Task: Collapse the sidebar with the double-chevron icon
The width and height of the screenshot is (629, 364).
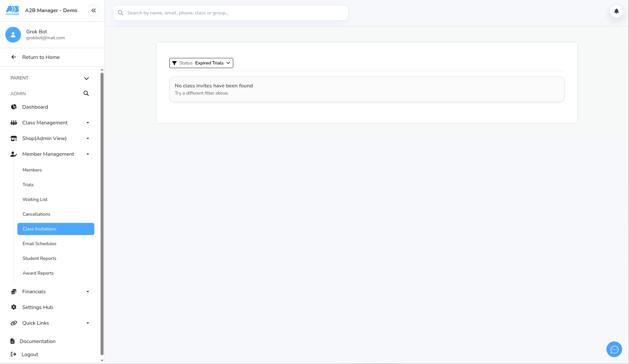Action: click(94, 10)
